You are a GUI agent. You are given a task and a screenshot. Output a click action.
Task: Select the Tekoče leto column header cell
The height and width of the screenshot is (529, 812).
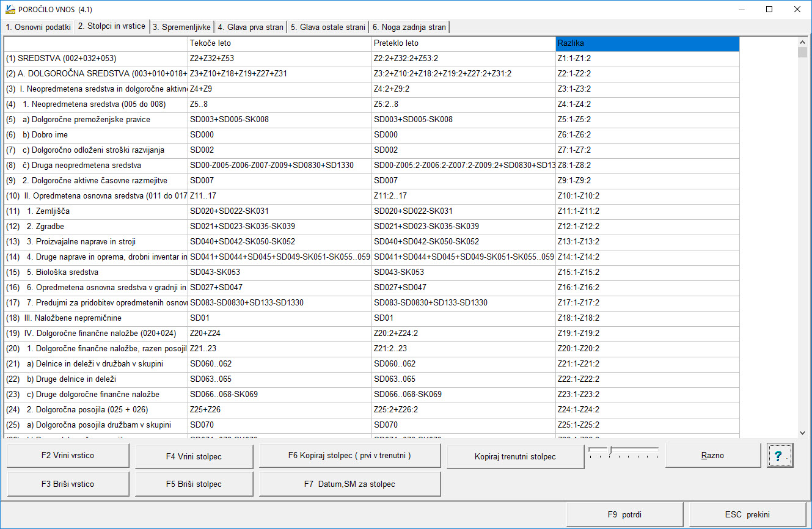280,43
